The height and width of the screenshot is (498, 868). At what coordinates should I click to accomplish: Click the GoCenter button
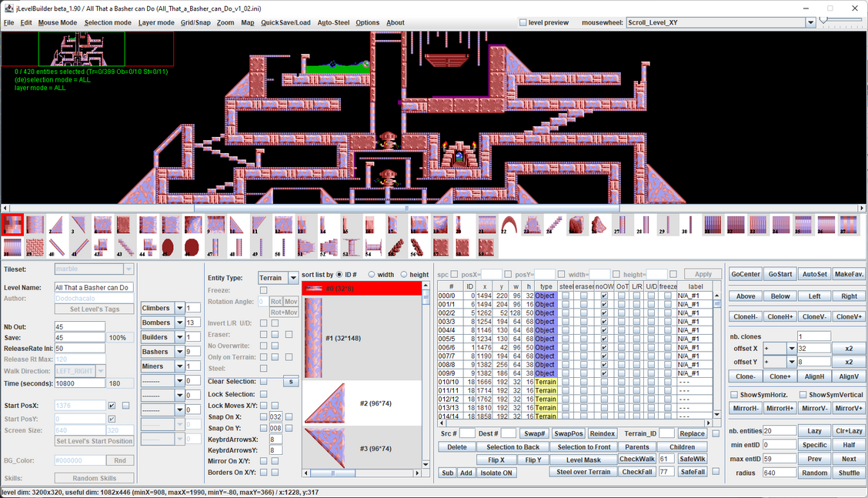[x=745, y=274]
